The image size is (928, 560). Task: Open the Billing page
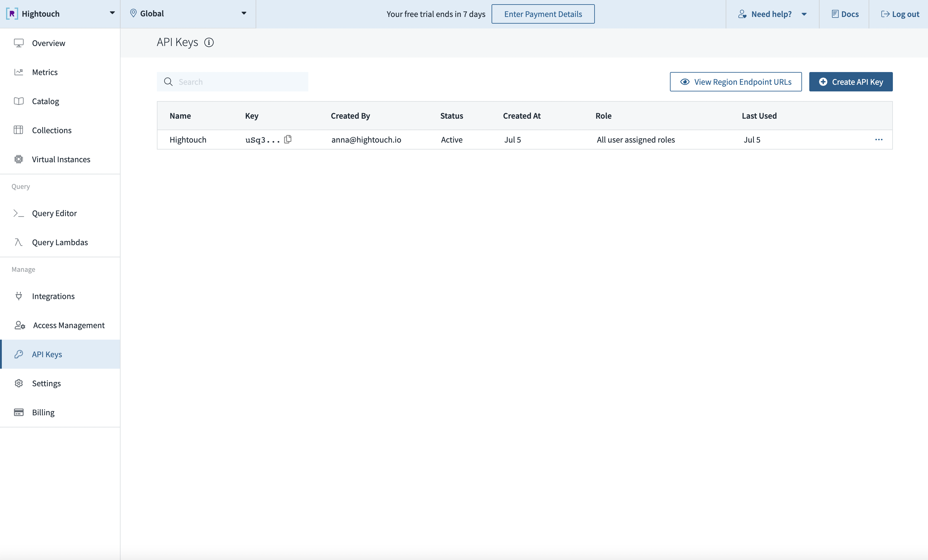tap(60, 412)
